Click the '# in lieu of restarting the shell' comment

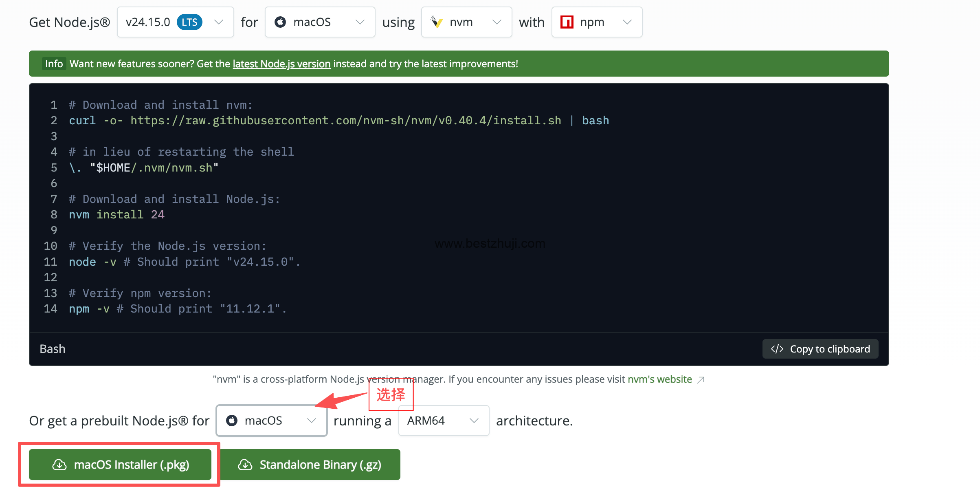(x=181, y=152)
